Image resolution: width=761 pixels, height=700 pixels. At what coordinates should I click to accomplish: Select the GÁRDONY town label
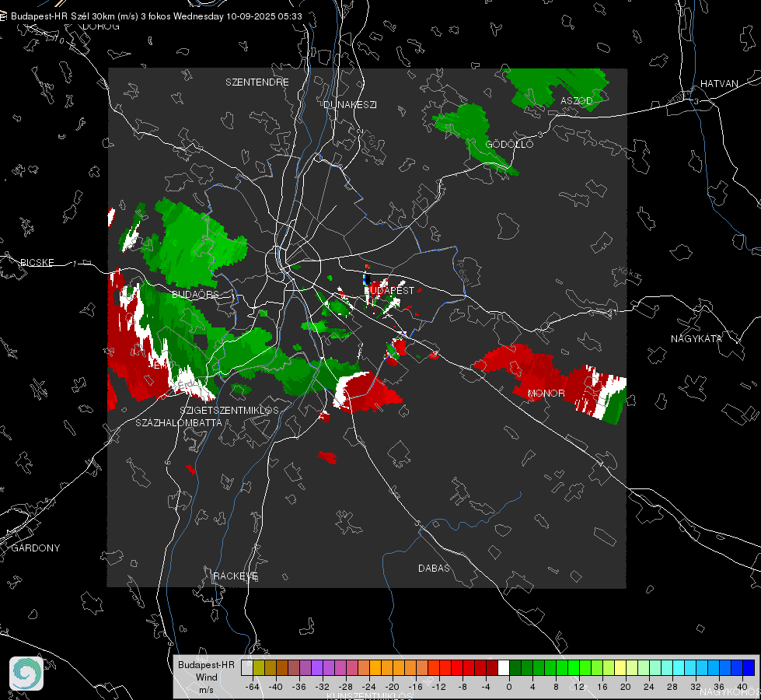[36, 548]
